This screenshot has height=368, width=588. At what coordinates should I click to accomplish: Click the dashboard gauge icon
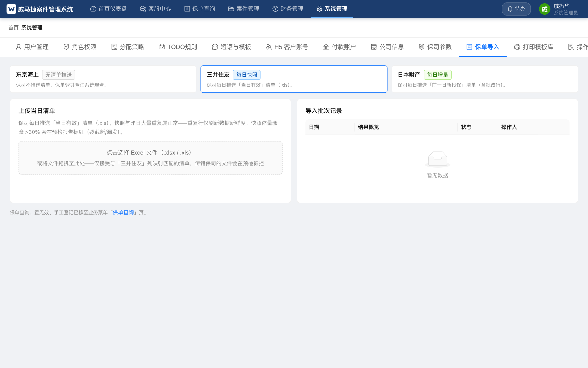(93, 9)
